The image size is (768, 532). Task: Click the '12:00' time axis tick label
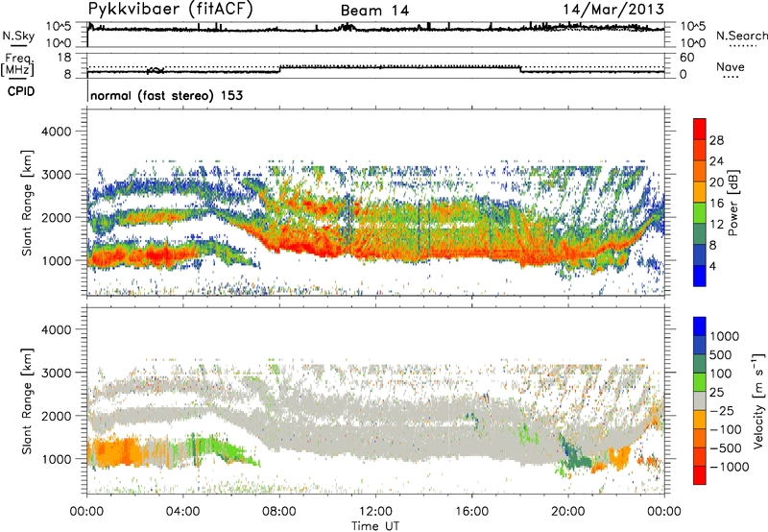point(375,512)
